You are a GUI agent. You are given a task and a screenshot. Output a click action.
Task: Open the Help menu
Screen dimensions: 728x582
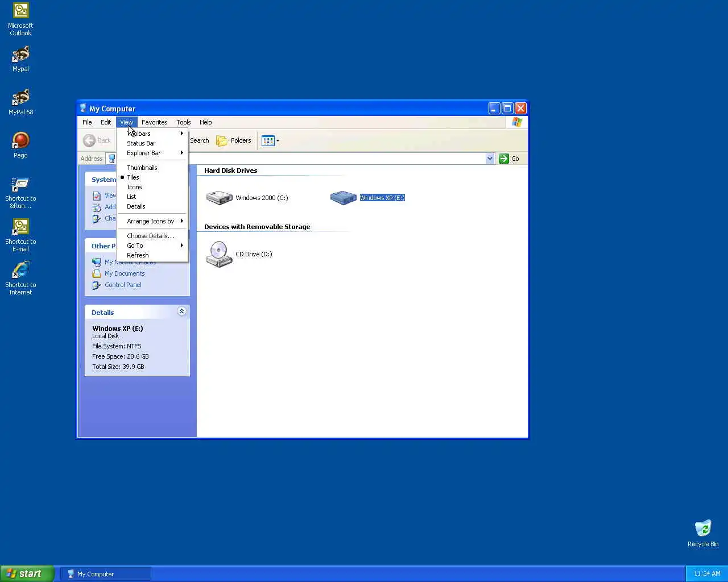coord(205,122)
